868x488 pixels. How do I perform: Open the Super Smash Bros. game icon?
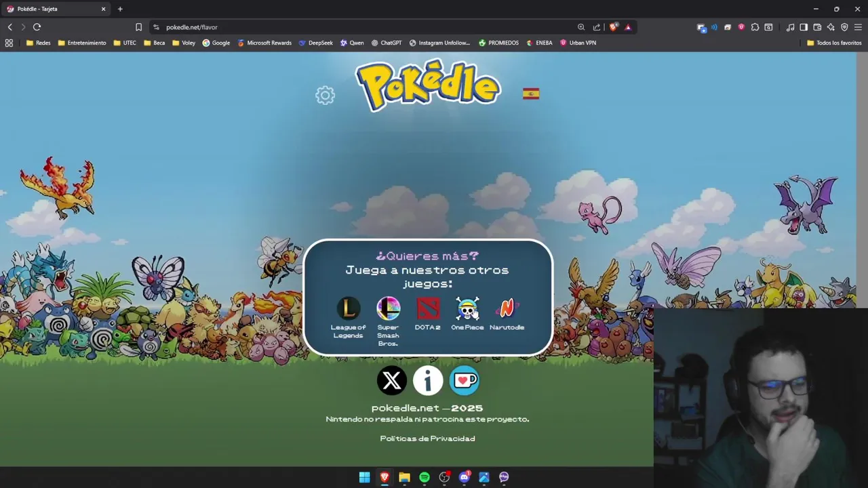(x=388, y=308)
